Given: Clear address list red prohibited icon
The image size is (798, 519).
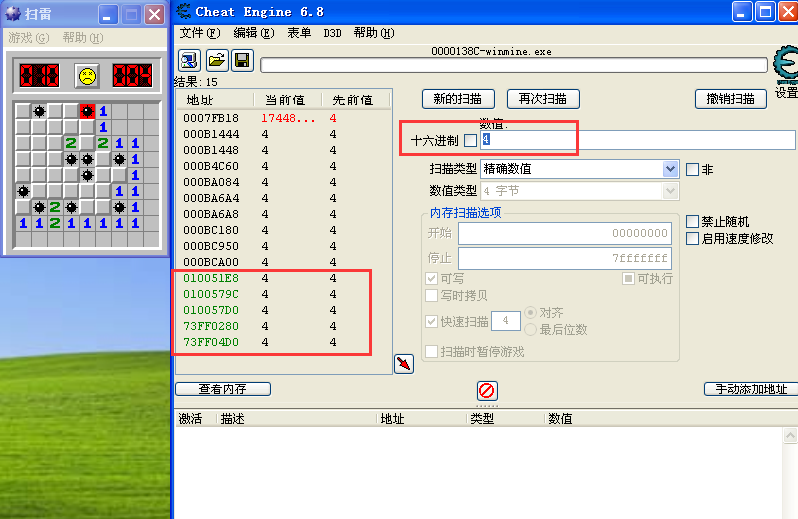Looking at the screenshot, I should pos(487,391).
